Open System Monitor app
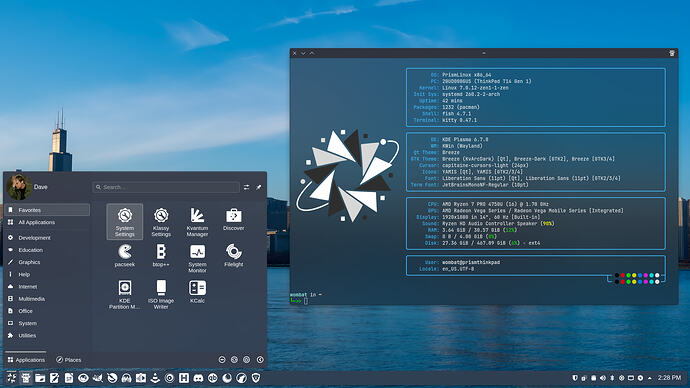The height and width of the screenshot is (388, 690). 197,258
